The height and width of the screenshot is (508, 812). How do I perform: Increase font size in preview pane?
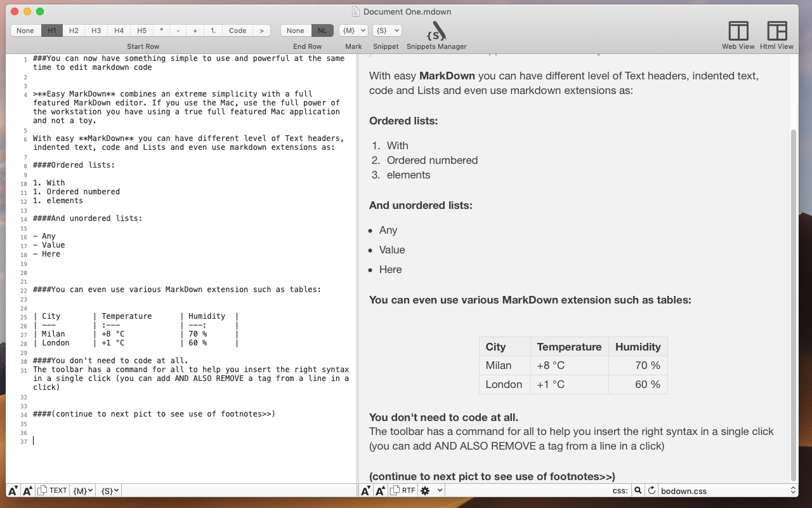[x=381, y=490]
